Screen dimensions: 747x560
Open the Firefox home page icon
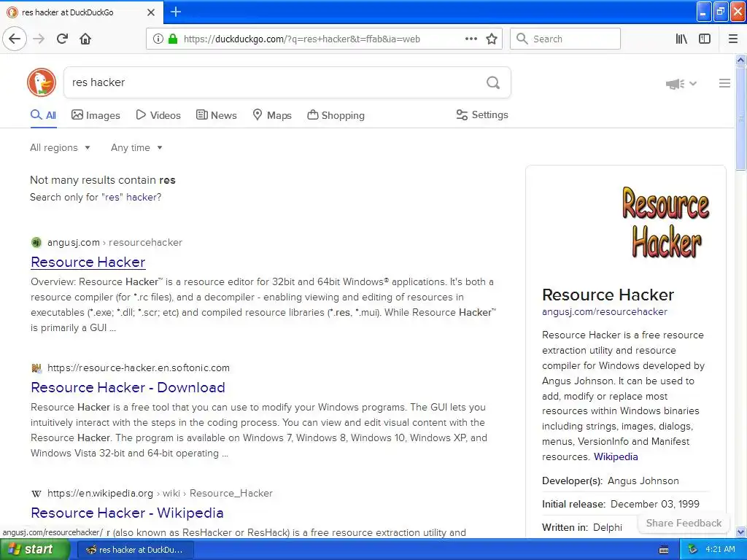pos(85,39)
